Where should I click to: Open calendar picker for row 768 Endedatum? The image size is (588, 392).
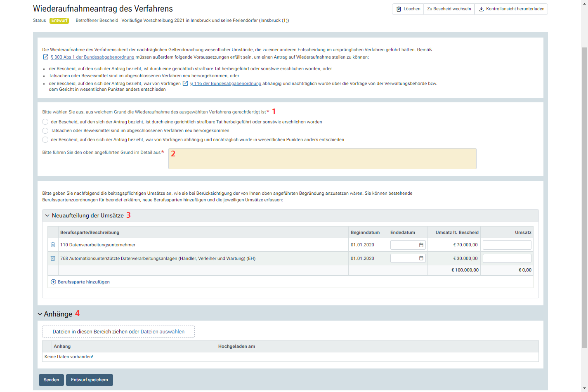click(421, 259)
